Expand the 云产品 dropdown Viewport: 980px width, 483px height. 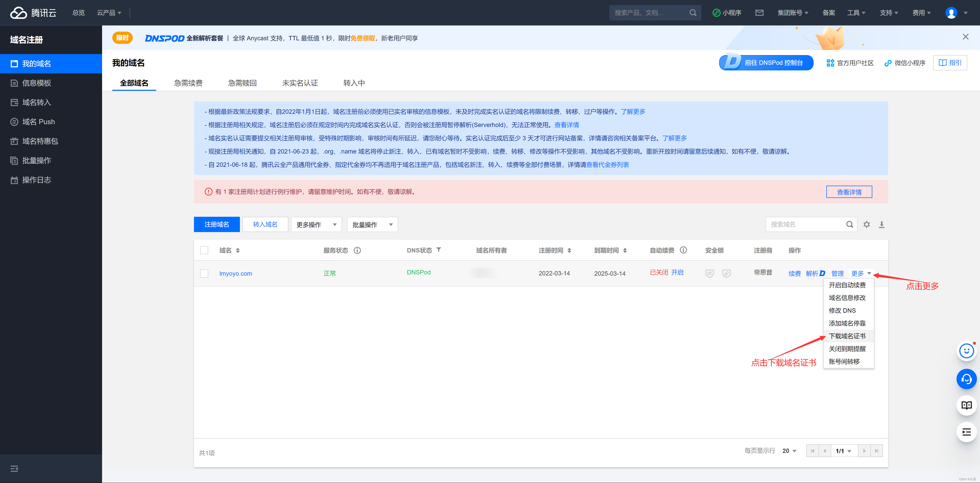pos(109,12)
